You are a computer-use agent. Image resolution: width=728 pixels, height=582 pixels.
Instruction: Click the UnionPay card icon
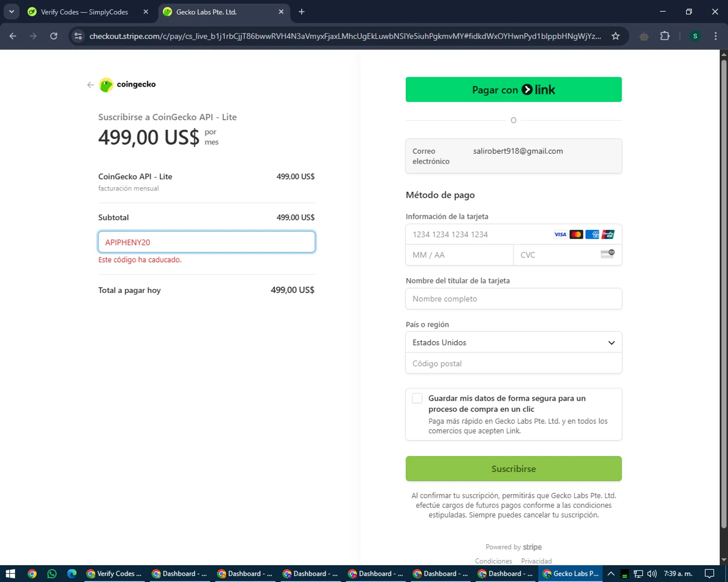click(x=608, y=235)
